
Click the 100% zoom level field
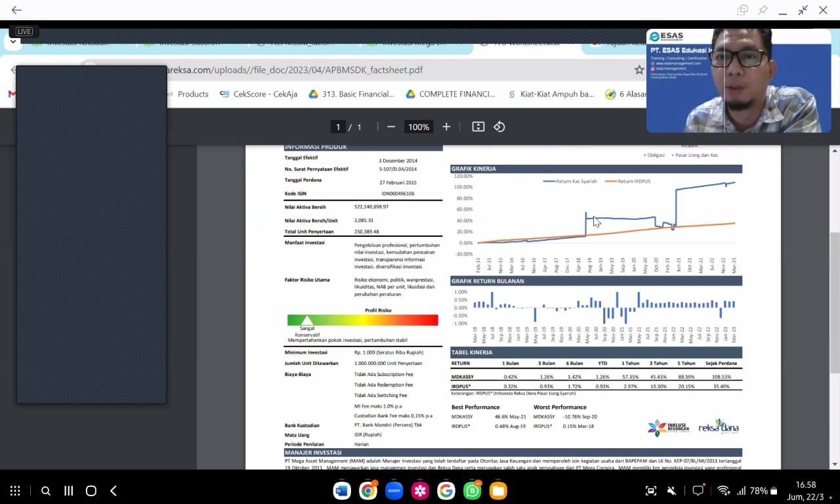point(419,127)
